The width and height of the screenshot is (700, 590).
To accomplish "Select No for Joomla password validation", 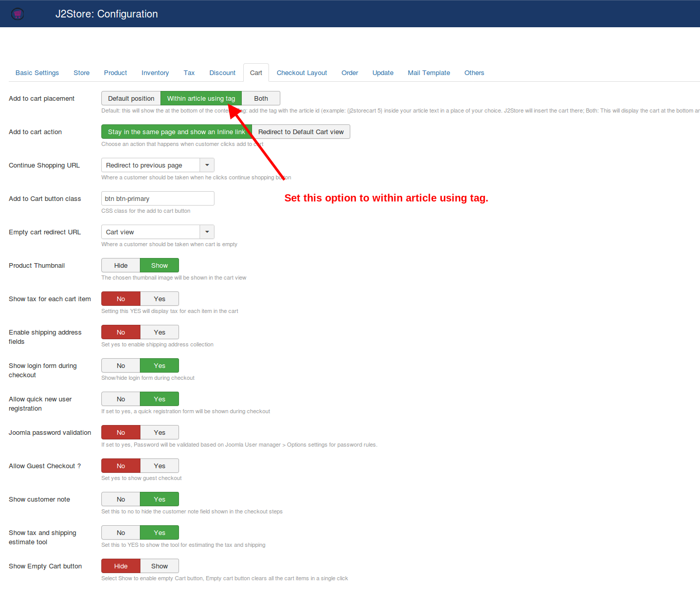I will 121,433.
